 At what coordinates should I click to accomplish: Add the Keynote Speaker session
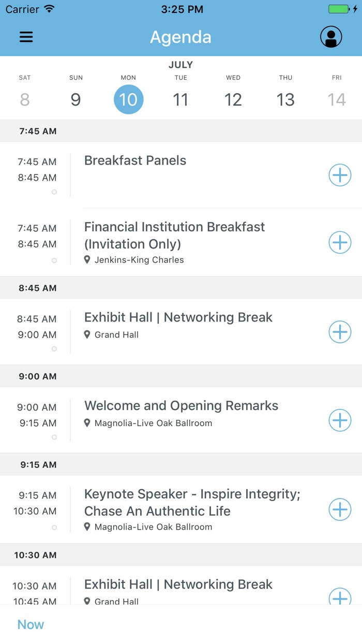[340, 509]
